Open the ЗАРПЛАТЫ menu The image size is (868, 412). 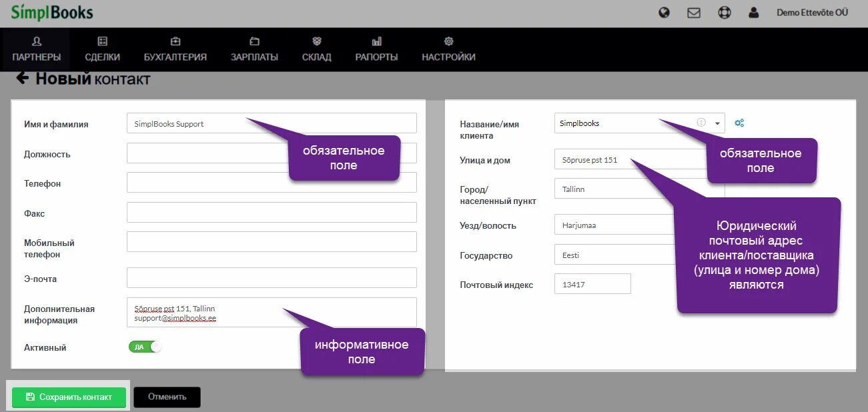[254, 50]
